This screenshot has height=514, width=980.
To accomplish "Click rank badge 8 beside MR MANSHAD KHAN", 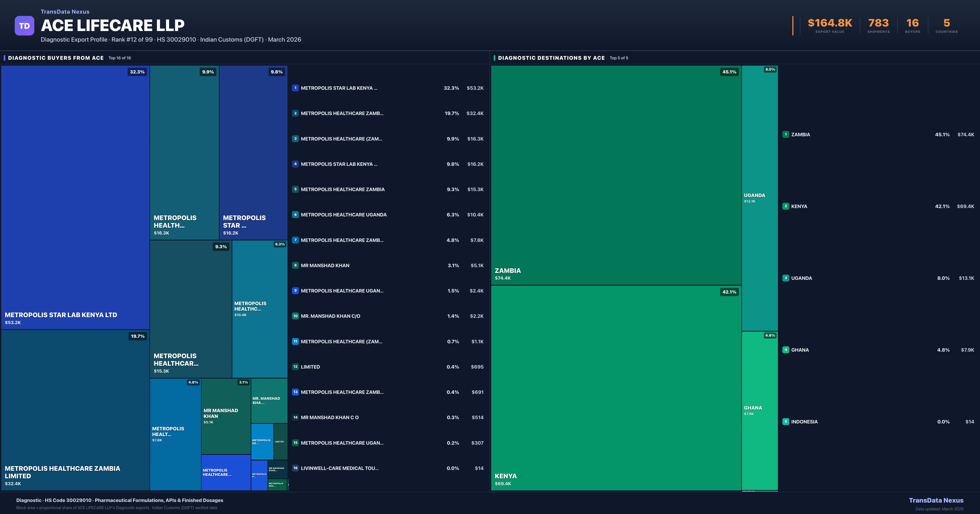I will [x=295, y=265].
